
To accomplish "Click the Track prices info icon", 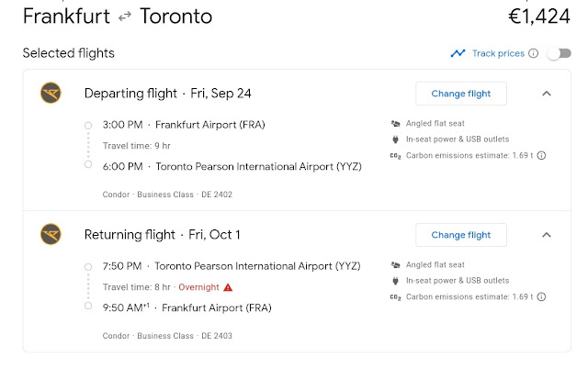I will point(533,53).
